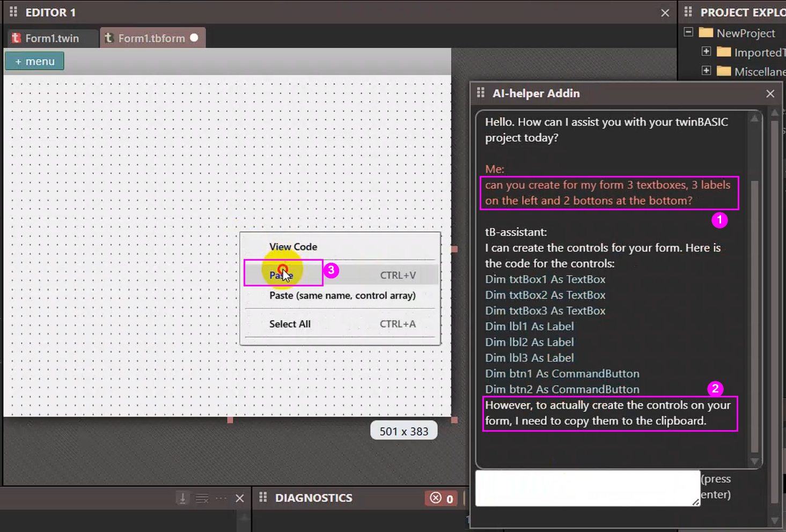The height and width of the screenshot is (532, 786).
Task: Click the form's bottom-right corner resize handle
Action: click(454, 420)
